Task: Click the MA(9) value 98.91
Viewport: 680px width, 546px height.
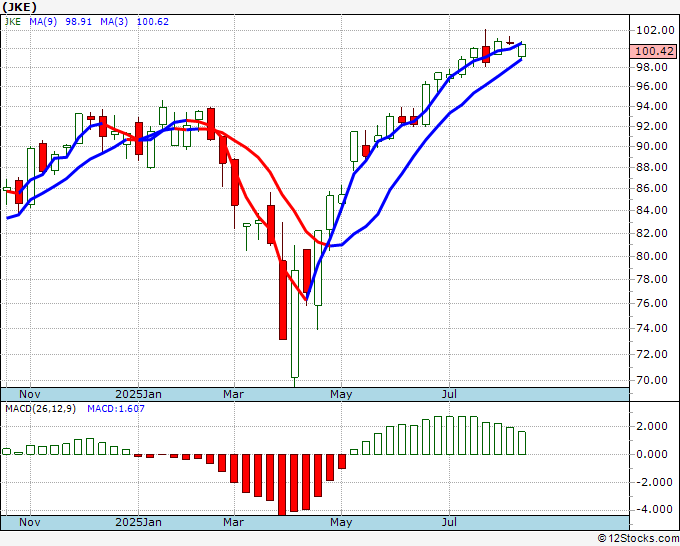Action: coord(78,22)
